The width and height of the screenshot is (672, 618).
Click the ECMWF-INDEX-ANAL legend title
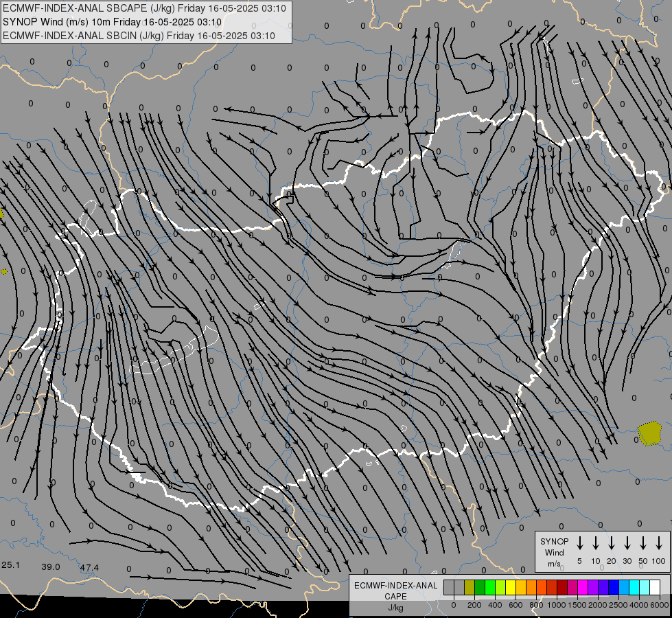pos(396,586)
